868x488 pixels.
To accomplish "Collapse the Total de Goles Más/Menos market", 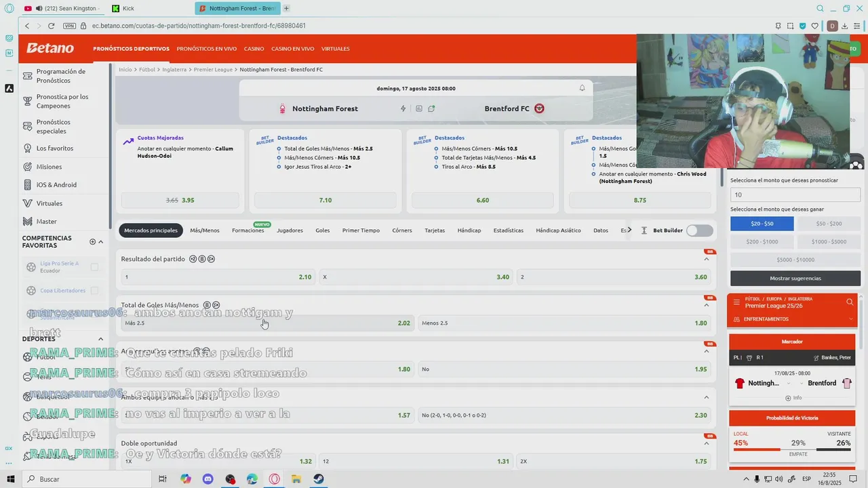I will pos(707,305).
